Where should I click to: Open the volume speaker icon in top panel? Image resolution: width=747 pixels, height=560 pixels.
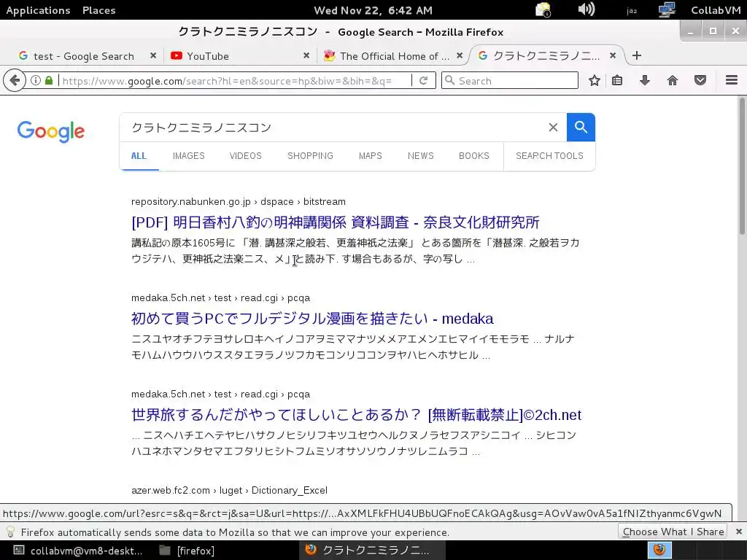pos(586,9)
